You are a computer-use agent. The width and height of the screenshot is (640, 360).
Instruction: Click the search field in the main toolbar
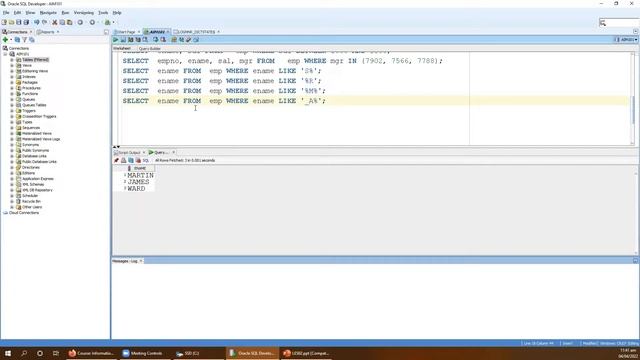(621, 23)
